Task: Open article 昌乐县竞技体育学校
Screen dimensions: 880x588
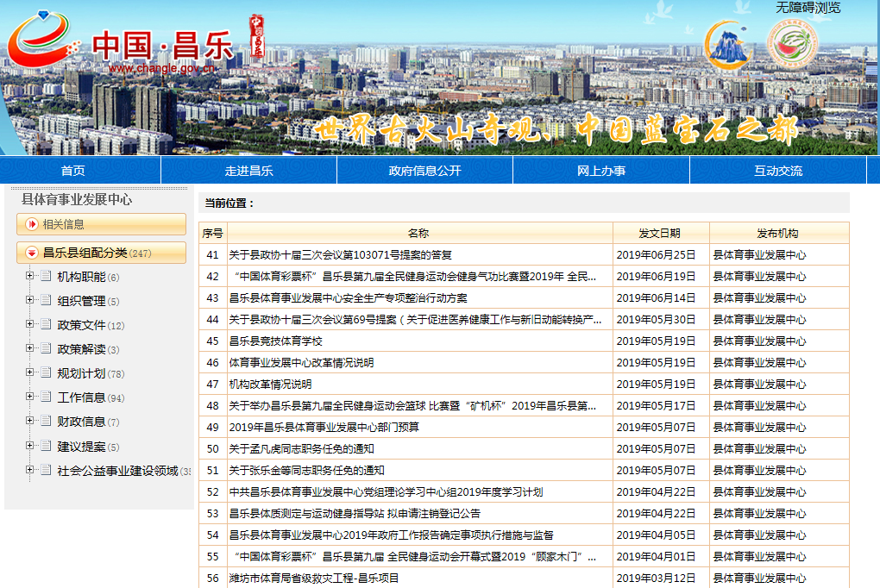Action: [275, 341]
